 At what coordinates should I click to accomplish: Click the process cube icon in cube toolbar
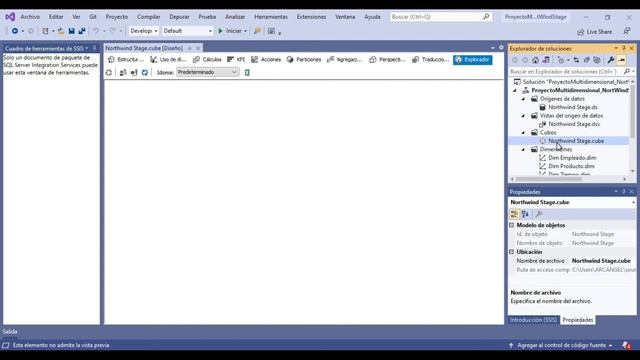coord(109,72)
